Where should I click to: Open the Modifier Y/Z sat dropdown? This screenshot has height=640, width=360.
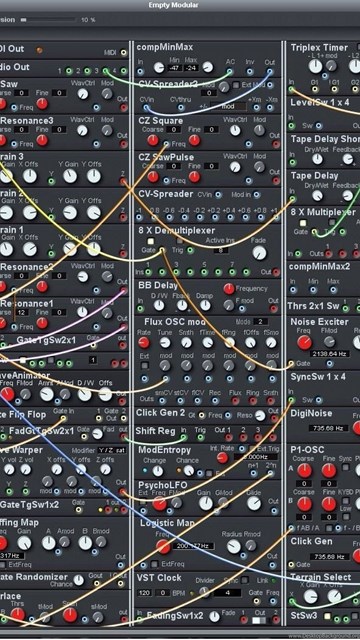[112, 450]
